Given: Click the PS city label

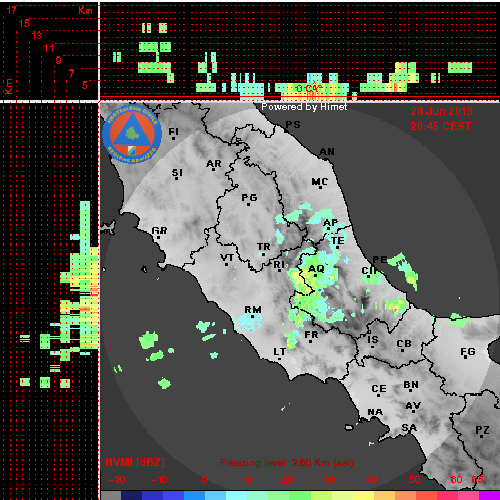Looking at the screenshot, I should click(293, 125).
